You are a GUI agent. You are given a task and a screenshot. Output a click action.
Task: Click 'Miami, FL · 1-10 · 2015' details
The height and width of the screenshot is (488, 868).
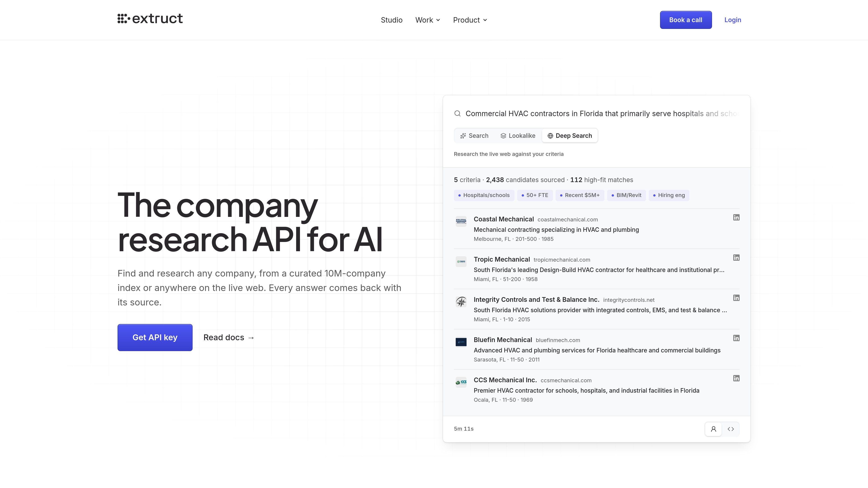click(x=502, y=319)
